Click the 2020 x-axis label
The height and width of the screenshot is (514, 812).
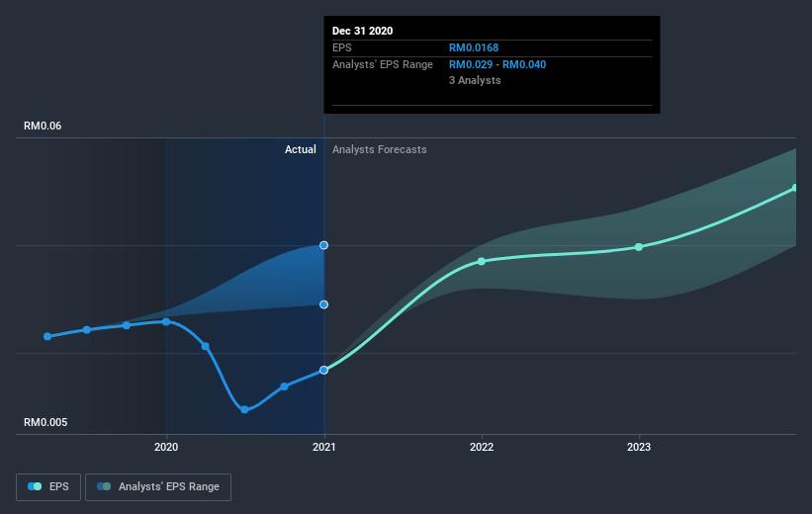(166, 447)
